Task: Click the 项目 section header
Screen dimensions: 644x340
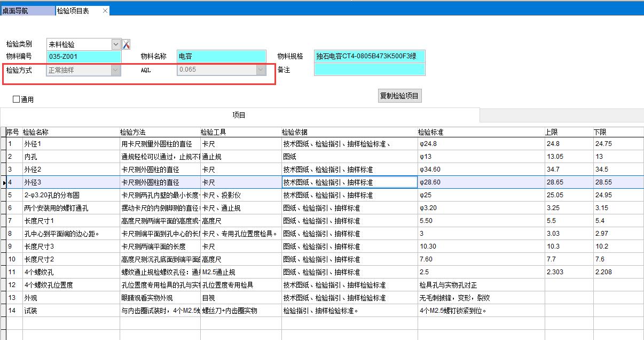Action: [x=239, y=115]
